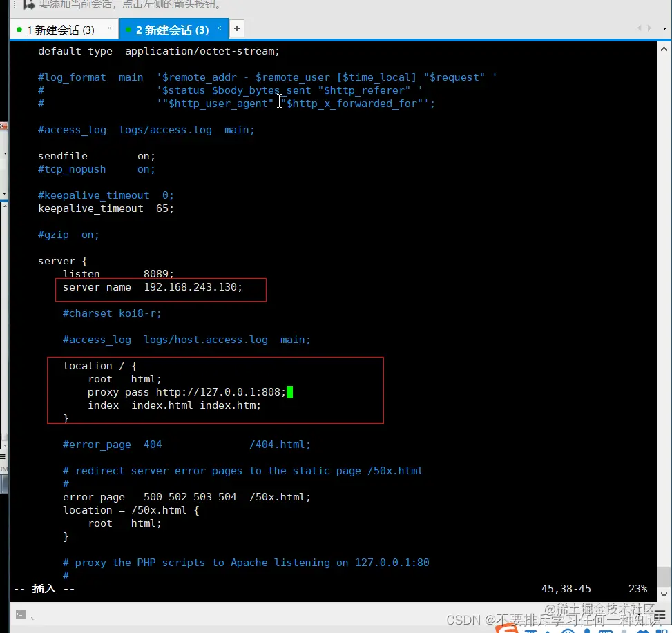Viewport: 672px width, 633px height.
Task: Click the 'proxy_pass http://127.0.0.1:808;' line
Action: click(x=187, y=392)
